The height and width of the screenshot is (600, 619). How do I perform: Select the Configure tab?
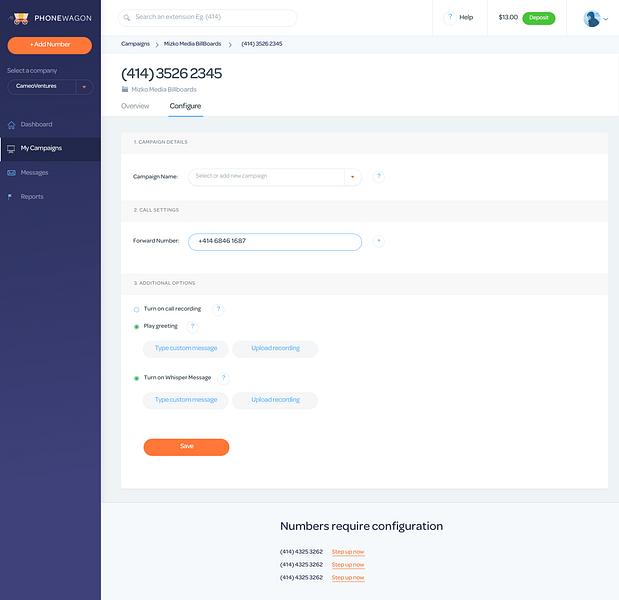[186, 106]
